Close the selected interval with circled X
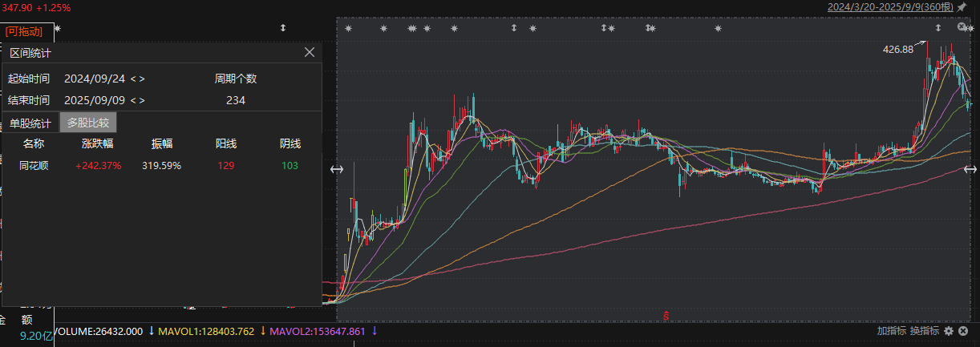This screenshot has width=980, height=347. pyautogui.click(x=962, y=27)
